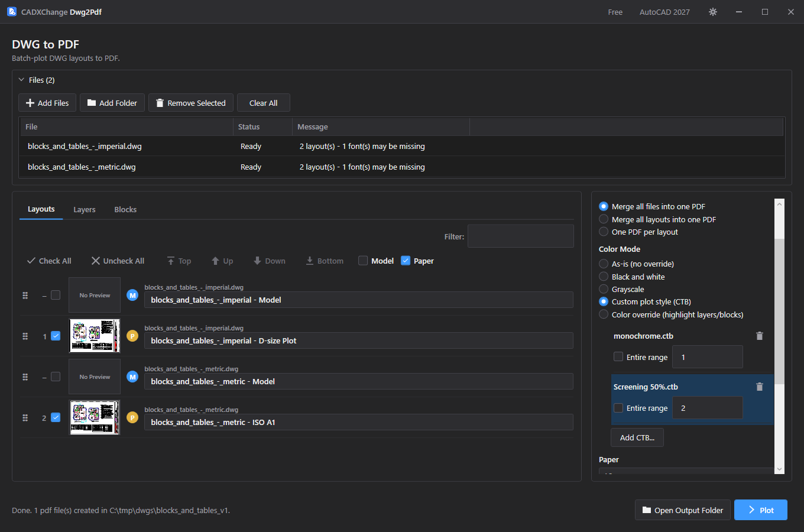This screenshot has height=532, width=804.
Task: Select blocks_and_tables_-_imperial.dwg file row
Action: (x=402, y=146)
